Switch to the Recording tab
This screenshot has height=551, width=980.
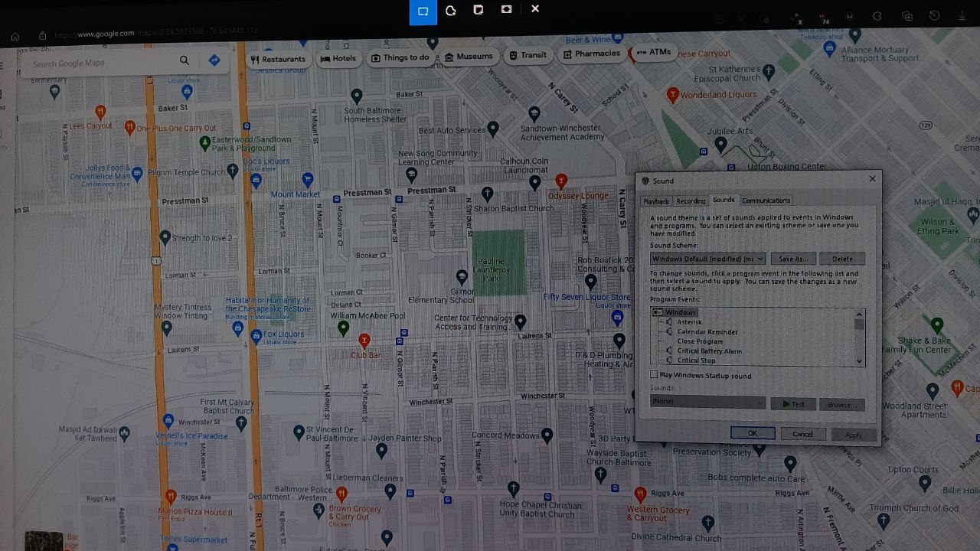click(691, 201)
